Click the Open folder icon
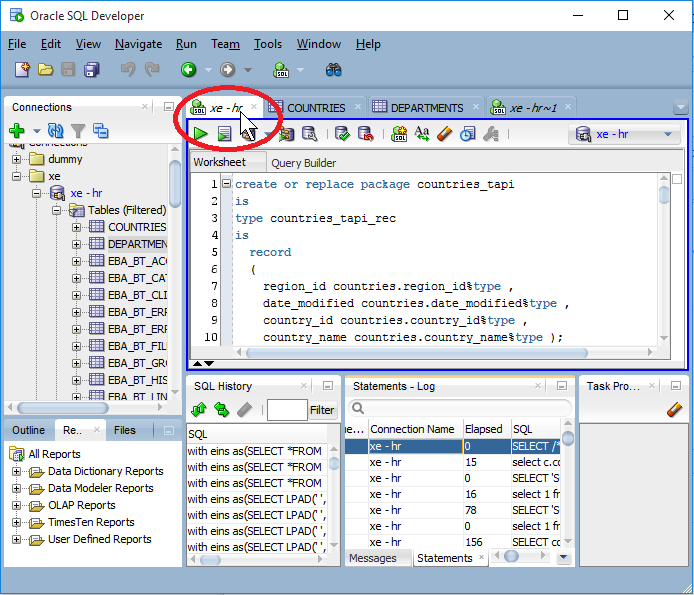 coord(45,70)
